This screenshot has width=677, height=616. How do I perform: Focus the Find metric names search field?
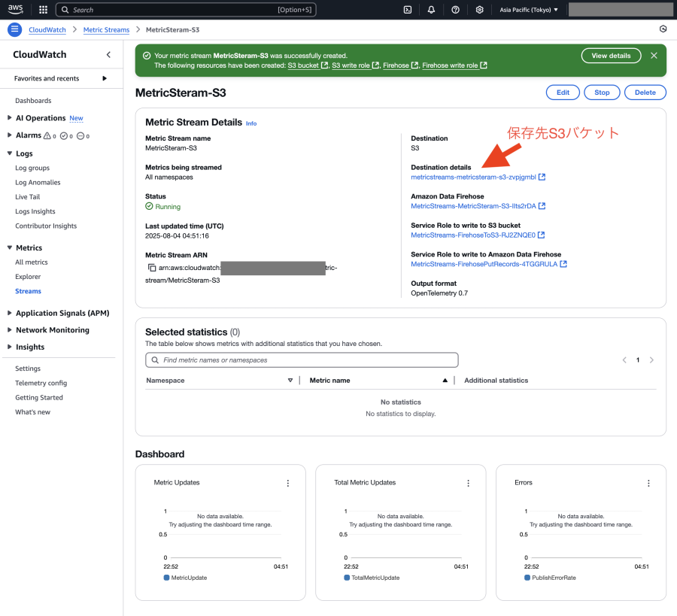(302, 360)
